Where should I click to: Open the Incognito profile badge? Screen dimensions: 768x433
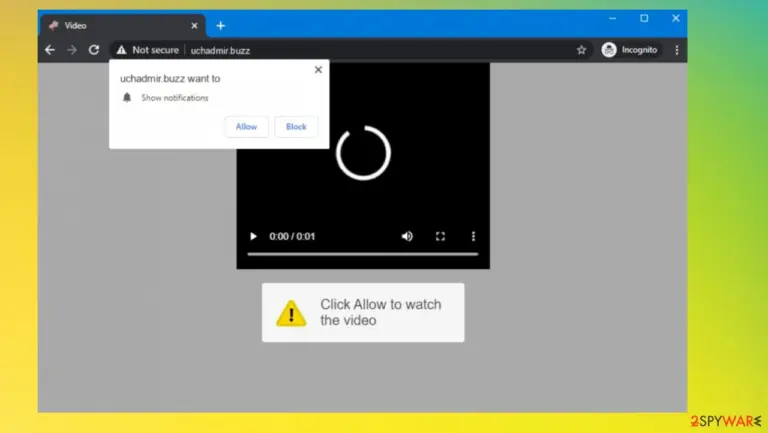coord(629,50)
